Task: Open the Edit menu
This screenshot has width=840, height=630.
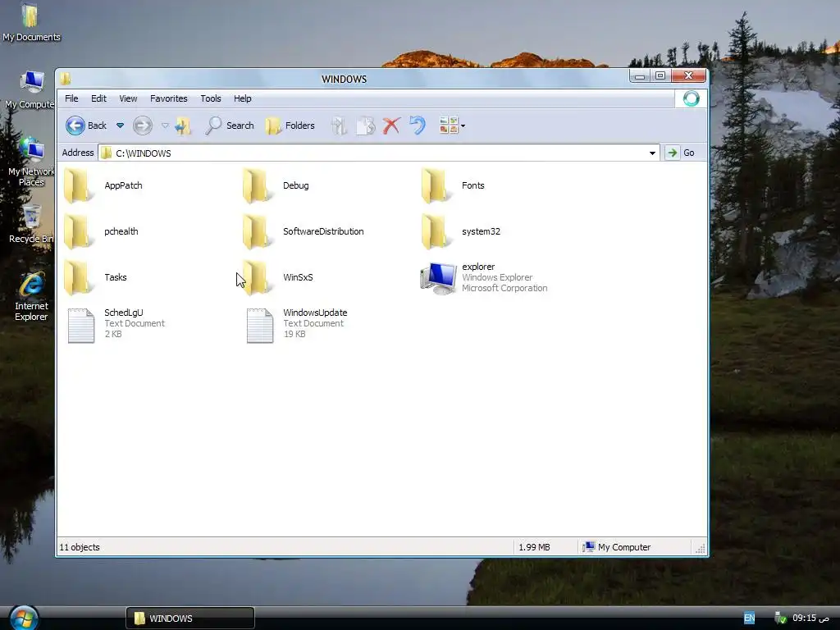Action: (98, 98)
